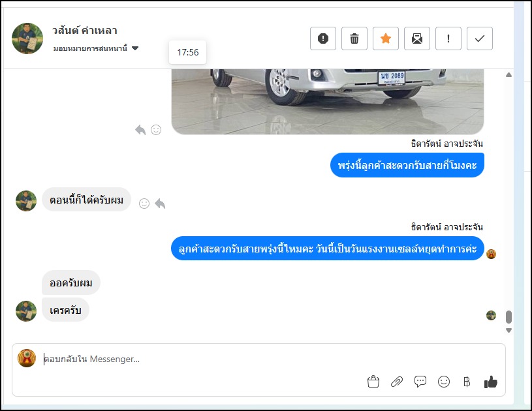Viewport: 532px width, 411px height.
Task: Click page avatar in reply box
Action: coord(27,358)
